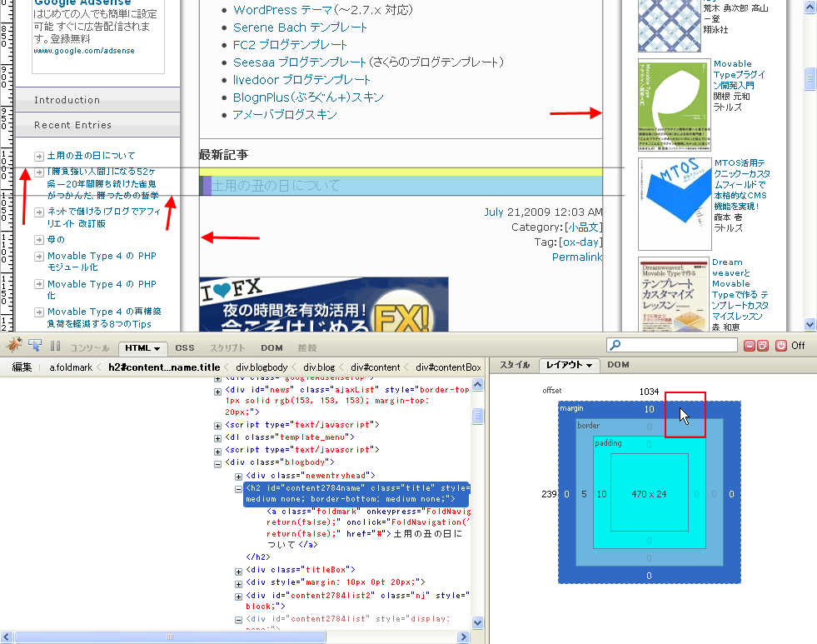Expand the div class="newentryhead" node

point(238,477)
